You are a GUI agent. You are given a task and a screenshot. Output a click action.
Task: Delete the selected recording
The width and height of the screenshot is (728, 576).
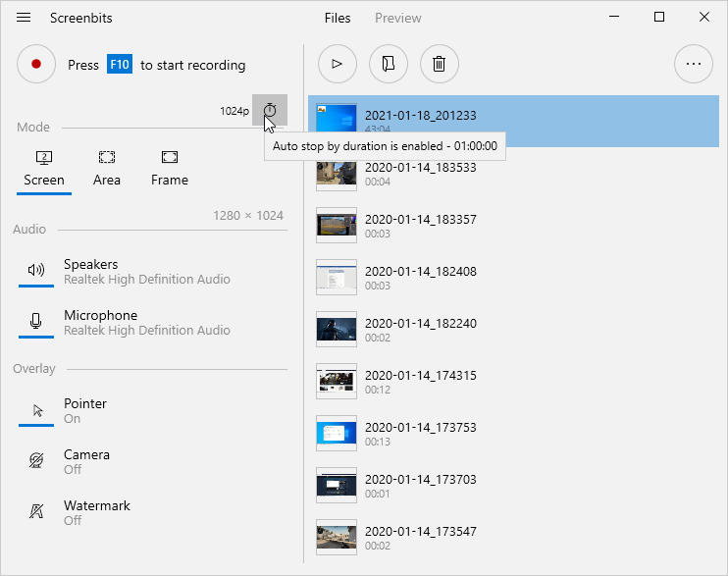pyautogui.click(x=440, y=64)
